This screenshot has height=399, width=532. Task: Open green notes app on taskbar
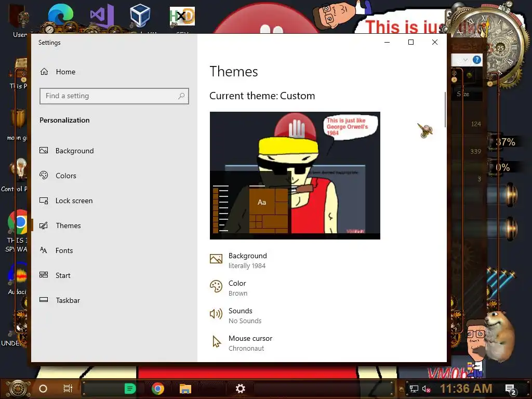(130, 389)
